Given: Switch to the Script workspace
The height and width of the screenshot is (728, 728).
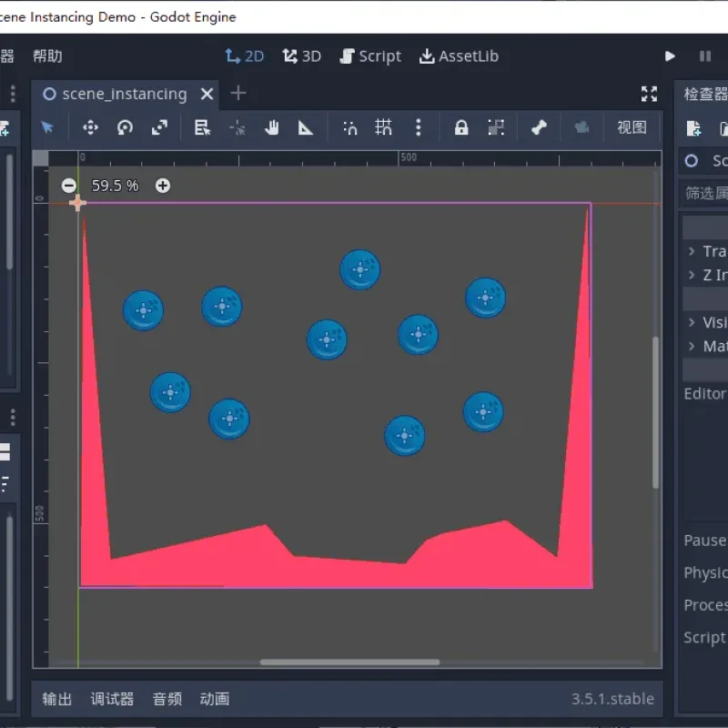Looking at the screenshot, I should point(370,56).
